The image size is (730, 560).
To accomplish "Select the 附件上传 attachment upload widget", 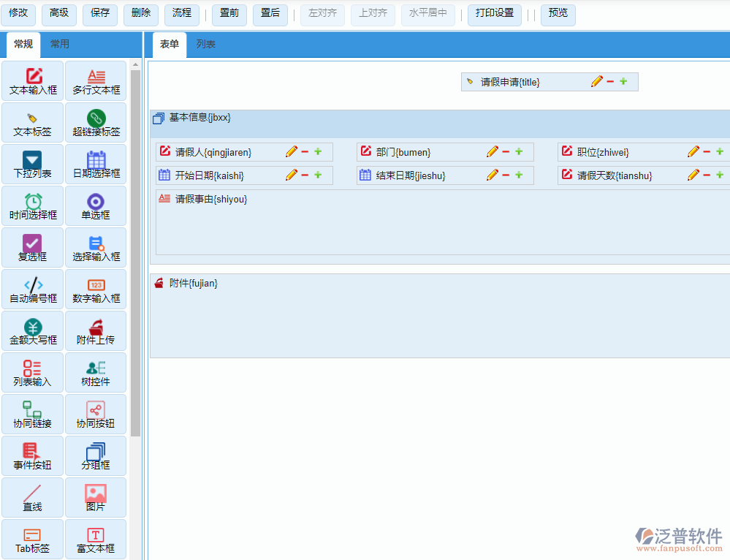I will click(96, 331).
